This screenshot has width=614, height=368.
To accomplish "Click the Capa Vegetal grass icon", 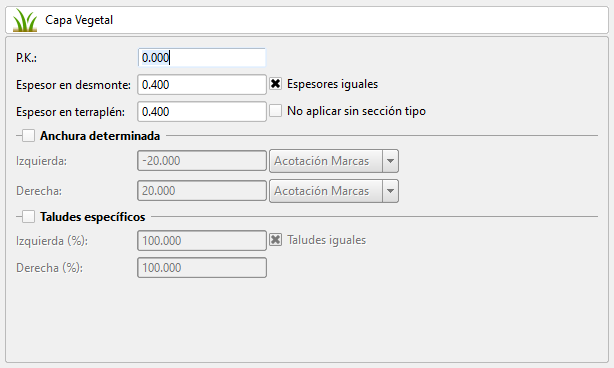I will (x=25, y=20).
